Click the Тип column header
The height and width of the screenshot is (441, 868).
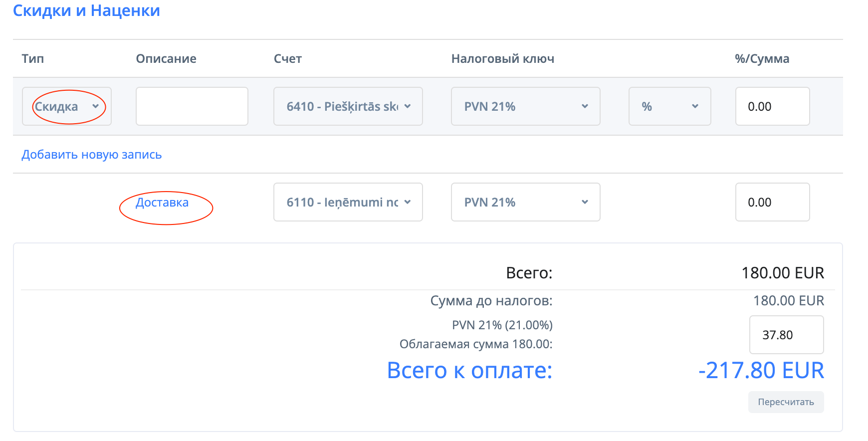click(x=33, y=59)
